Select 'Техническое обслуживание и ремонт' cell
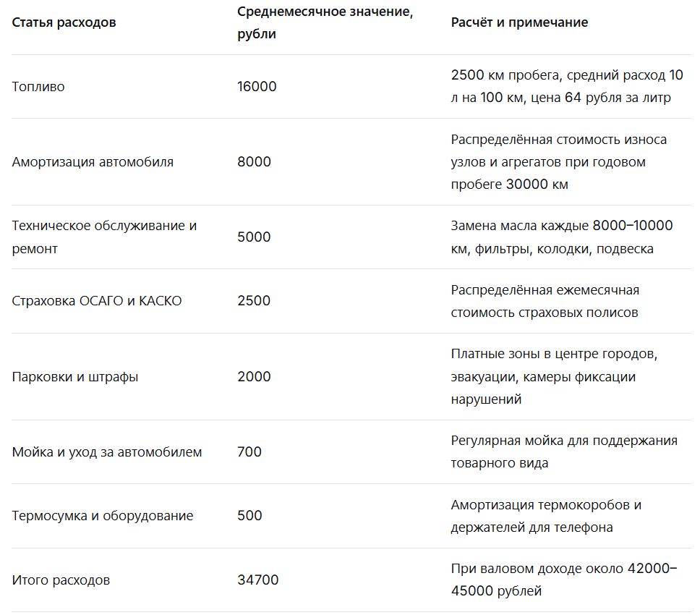The height and width of the screenshot is (615, 700). tap(104, 237)
